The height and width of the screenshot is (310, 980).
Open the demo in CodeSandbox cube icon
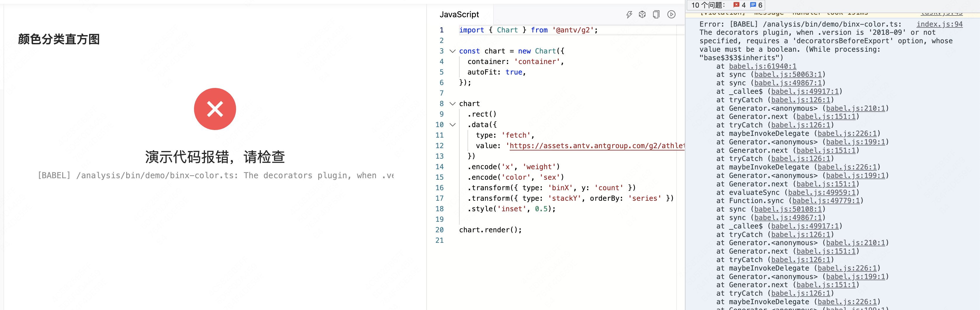pos(643,14)
